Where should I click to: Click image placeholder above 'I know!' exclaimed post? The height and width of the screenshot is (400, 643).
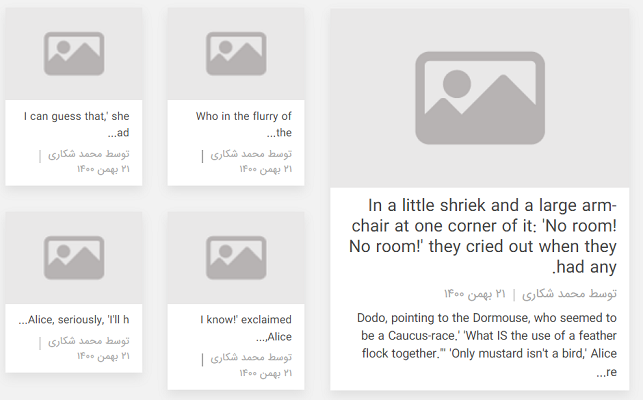coord(236,258)
